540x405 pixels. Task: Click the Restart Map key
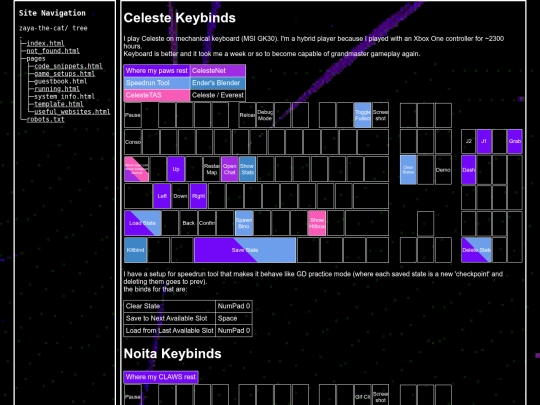point(211,169)
